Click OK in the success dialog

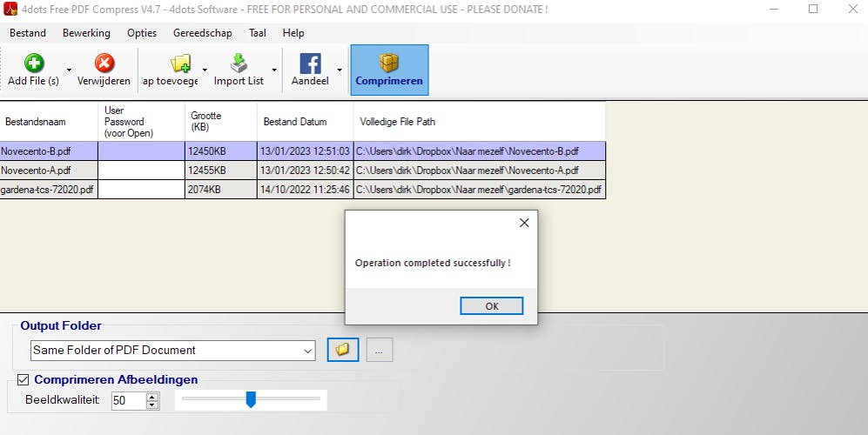tap(492, 306)
